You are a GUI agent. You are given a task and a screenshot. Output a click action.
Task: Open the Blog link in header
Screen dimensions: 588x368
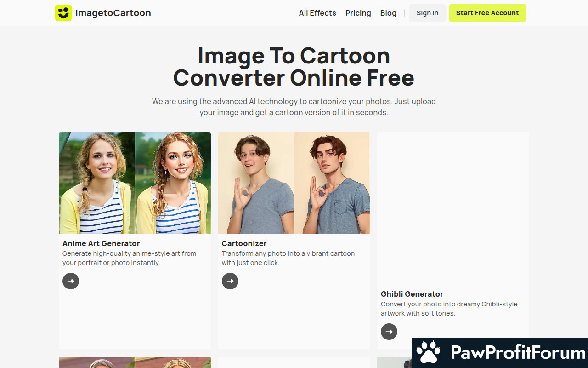388,13
